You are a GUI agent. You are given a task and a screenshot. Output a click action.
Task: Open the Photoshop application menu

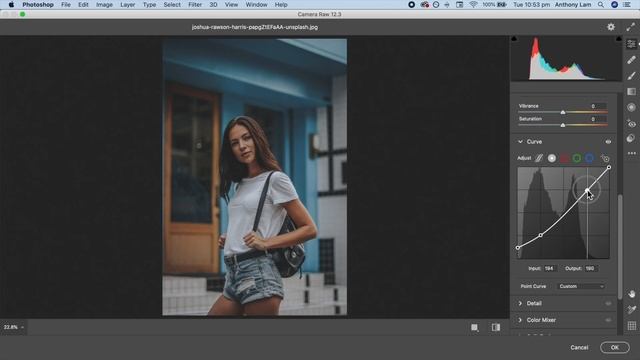(x=38, y=5)
